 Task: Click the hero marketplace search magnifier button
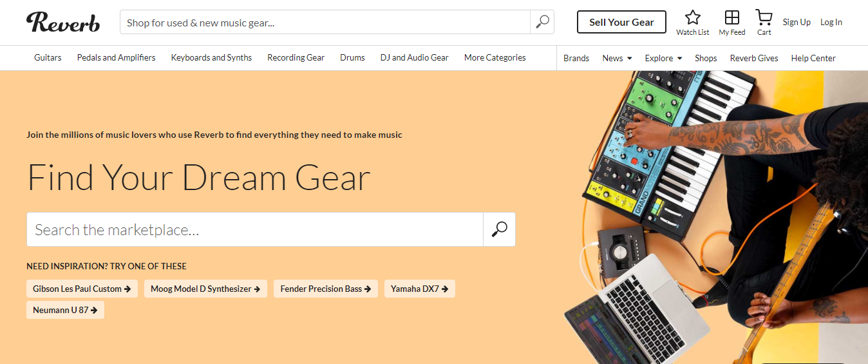[499, 229]
